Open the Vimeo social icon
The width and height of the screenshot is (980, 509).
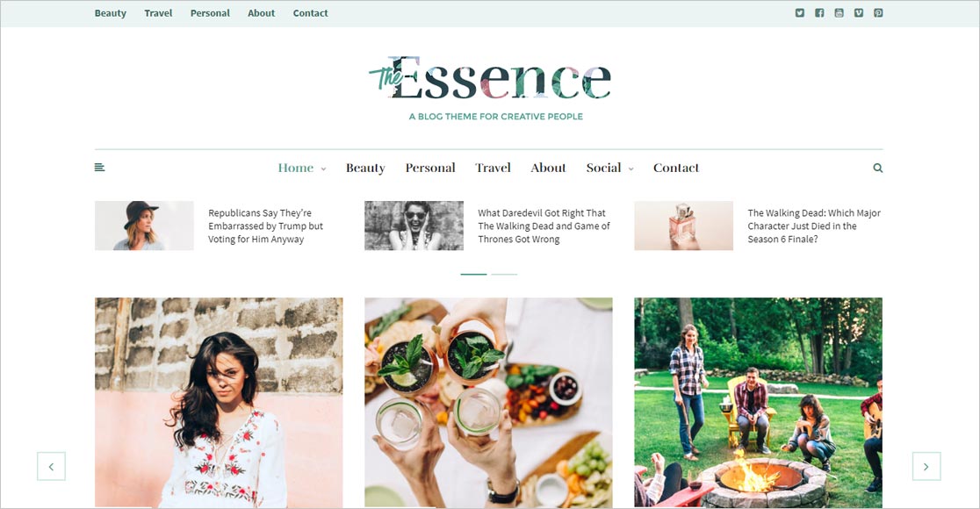pos(859,12)
